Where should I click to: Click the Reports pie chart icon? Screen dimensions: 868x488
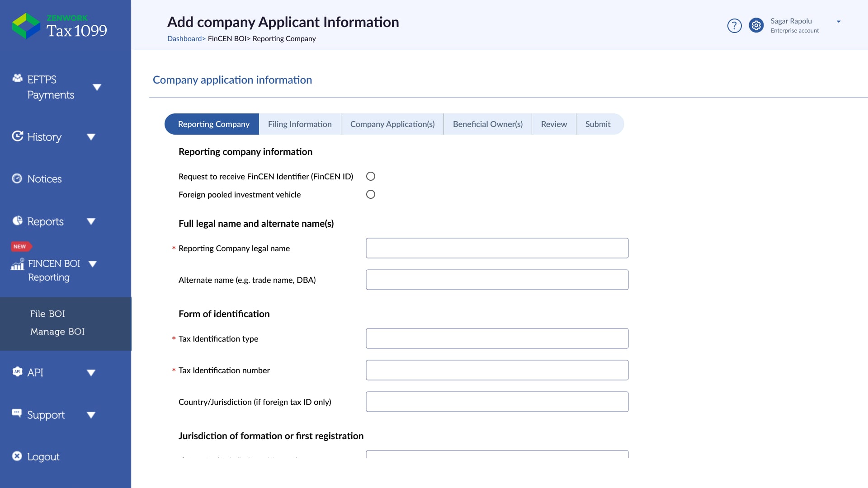click(x=17, y=221)
